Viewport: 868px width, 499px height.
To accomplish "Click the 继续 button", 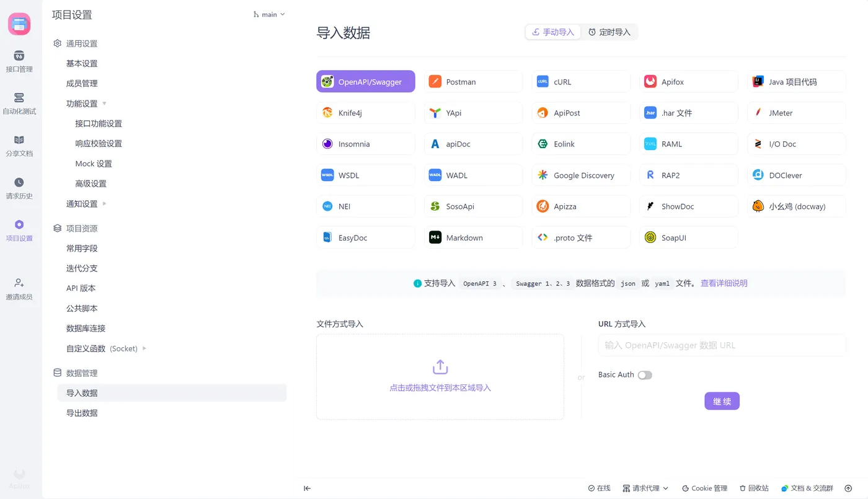I will tap(722, 401).
